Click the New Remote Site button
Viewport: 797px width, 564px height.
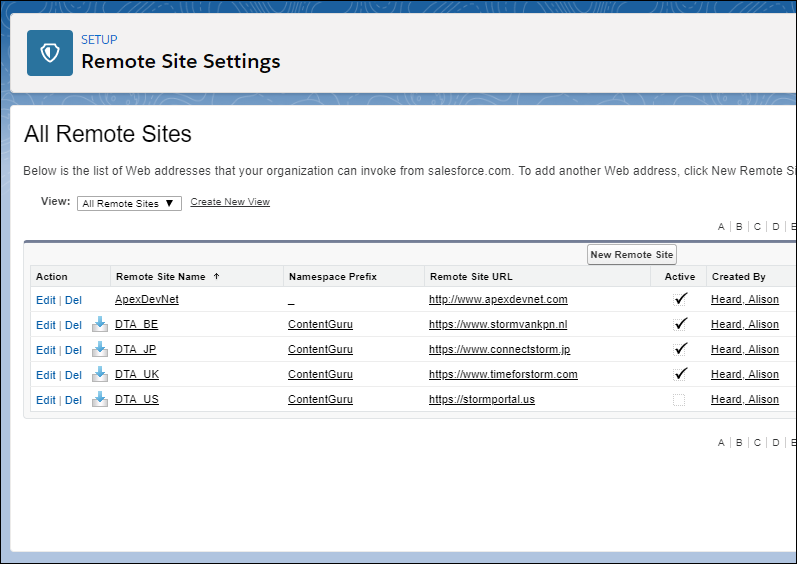(632, 255)
